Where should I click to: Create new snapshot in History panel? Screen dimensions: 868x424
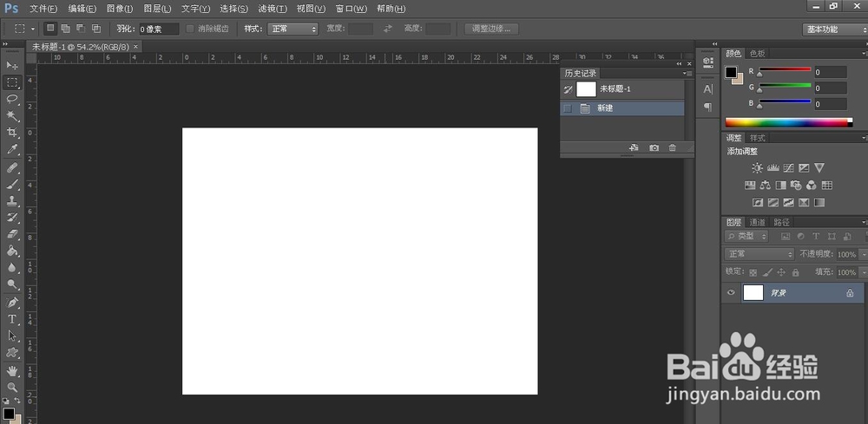coord(654,147)
